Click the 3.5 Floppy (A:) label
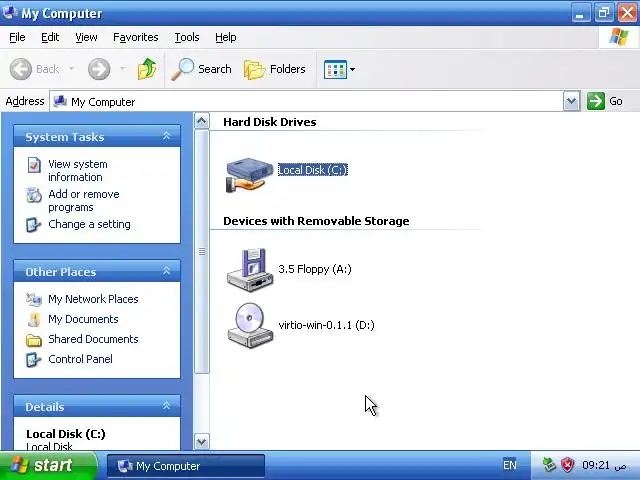The width and height of the screenshot is (640, 480). pyautogui.click(x=315, y=269)
